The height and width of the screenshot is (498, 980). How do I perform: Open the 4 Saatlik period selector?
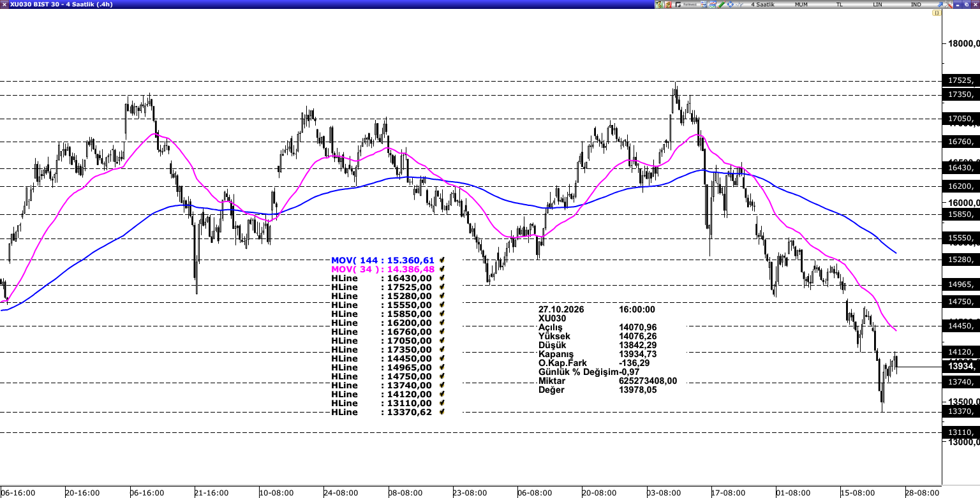click(763, 4)
